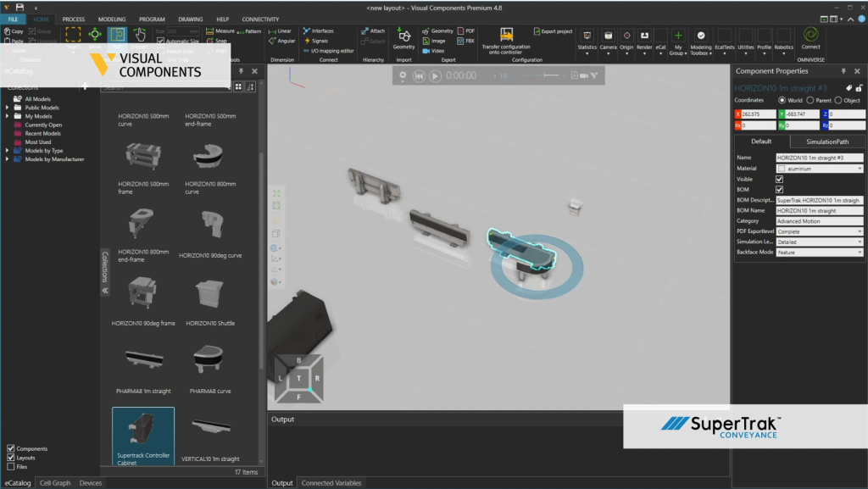Expand the PDF Exportlevel dropdown

coord(819,231)
